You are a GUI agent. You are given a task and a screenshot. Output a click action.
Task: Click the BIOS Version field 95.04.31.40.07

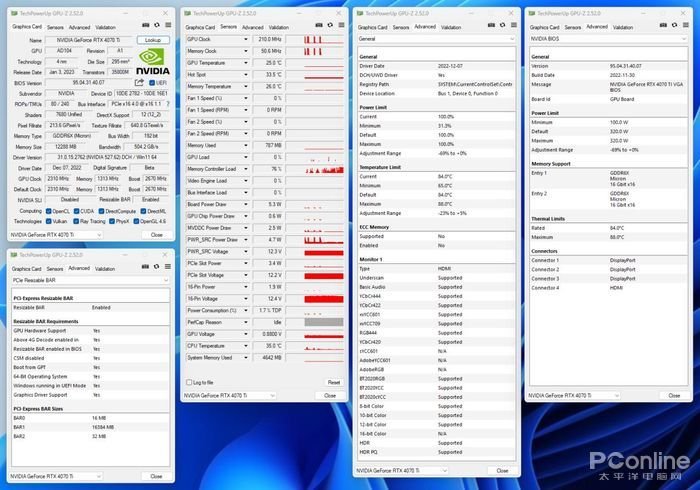[x=88, y=83]
